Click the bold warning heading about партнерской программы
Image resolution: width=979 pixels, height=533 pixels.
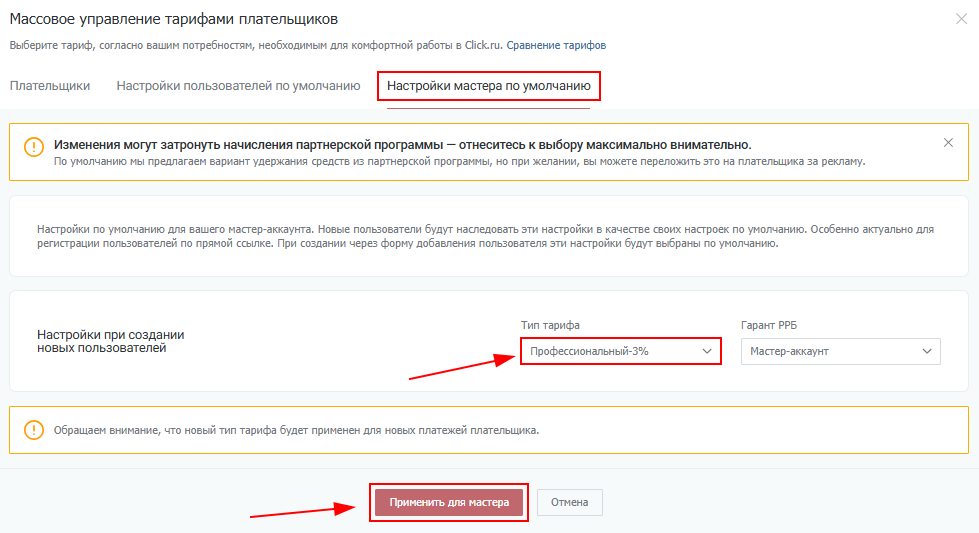402,145
